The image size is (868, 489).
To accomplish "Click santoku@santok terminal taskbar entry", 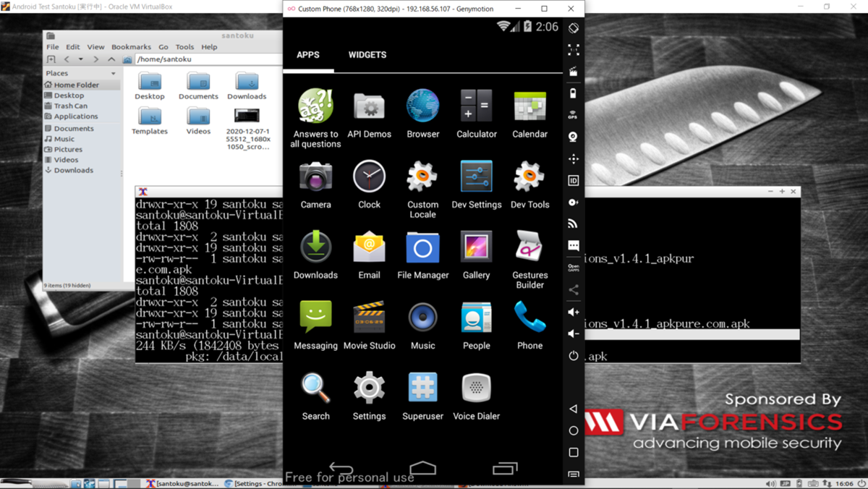I will click(182, 483).
